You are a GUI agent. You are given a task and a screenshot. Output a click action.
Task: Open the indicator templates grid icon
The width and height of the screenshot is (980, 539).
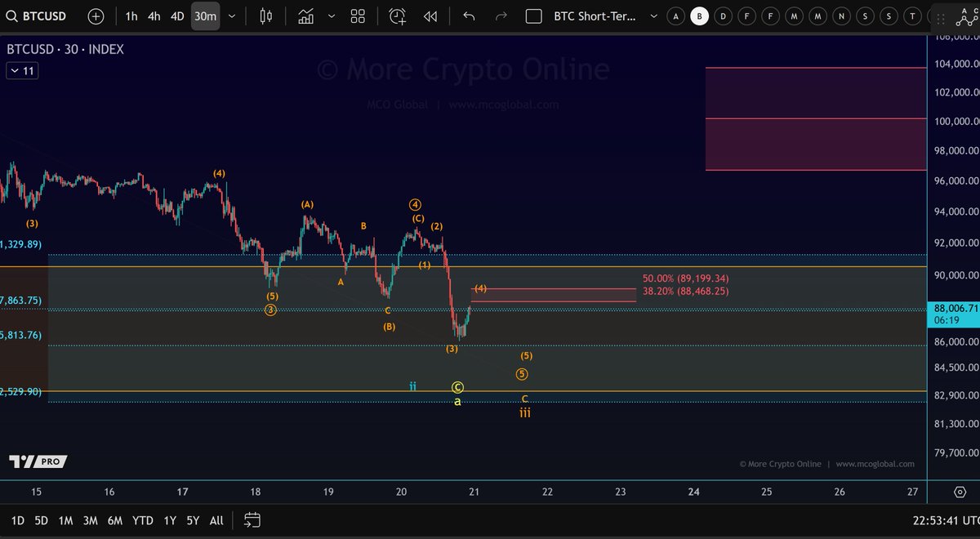coord(357,16)
